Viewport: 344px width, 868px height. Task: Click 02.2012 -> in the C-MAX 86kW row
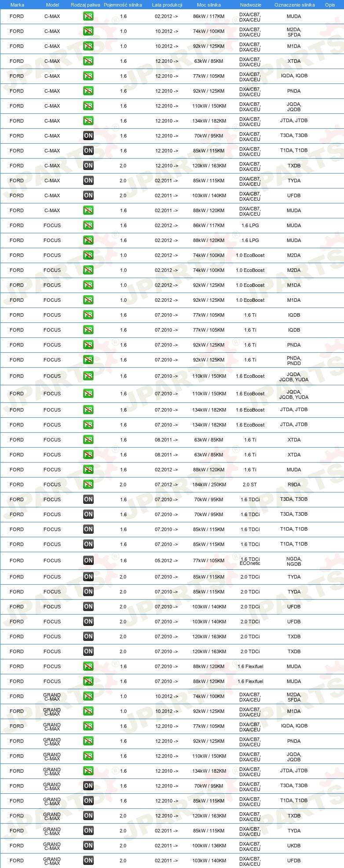166,16
